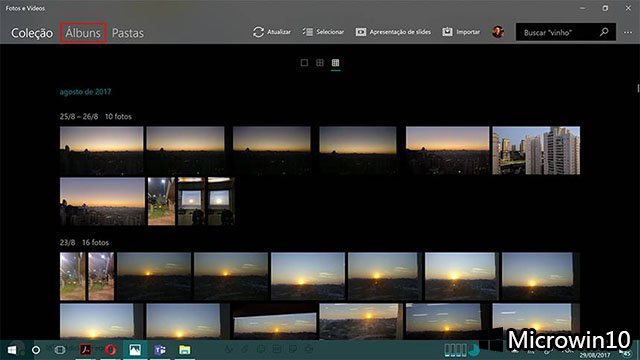Open Microsoft Teams from the taskbar

(x=160, y=350)
